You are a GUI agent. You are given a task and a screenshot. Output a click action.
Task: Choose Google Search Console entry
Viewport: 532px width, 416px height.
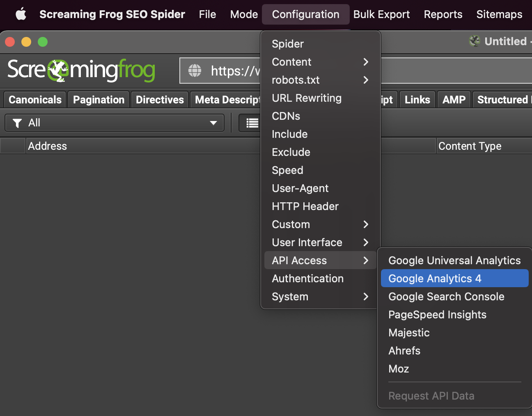446,297
